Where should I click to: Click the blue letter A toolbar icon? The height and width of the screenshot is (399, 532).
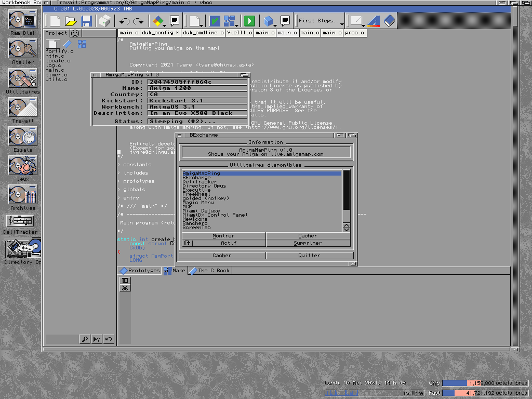coord(374,21)
